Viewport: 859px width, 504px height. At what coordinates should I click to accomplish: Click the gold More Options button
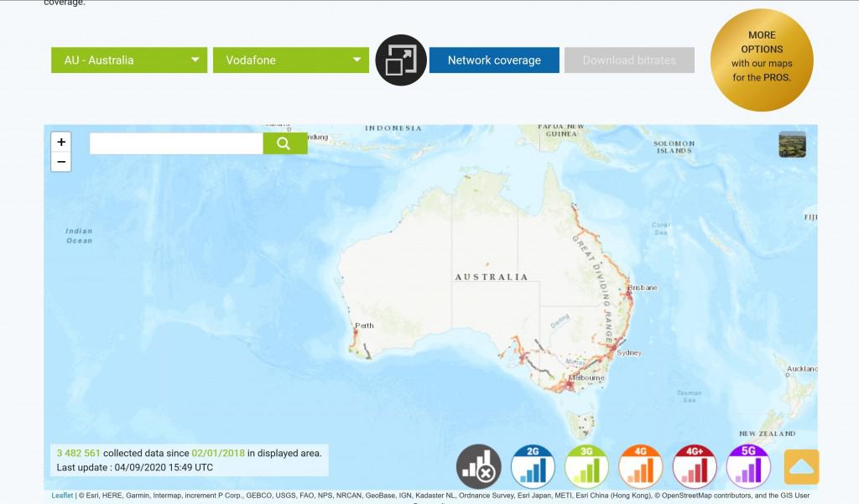tap(762, 60)
